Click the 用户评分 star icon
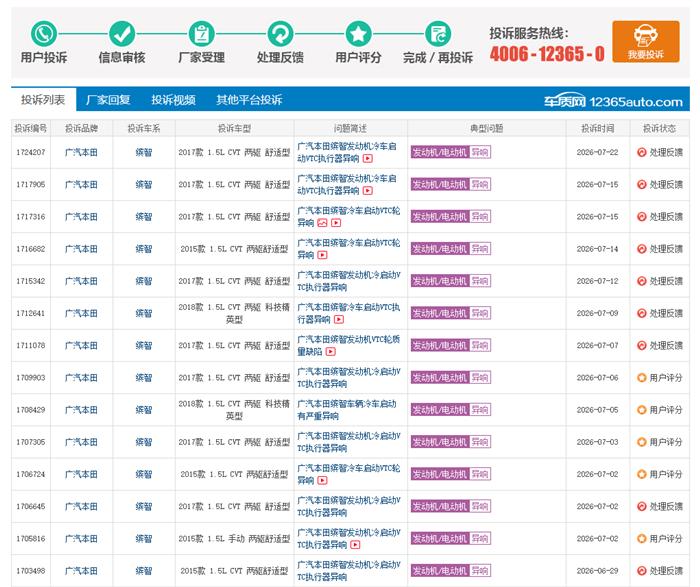Viewport: 700px width, 587px height. (358, 34)
